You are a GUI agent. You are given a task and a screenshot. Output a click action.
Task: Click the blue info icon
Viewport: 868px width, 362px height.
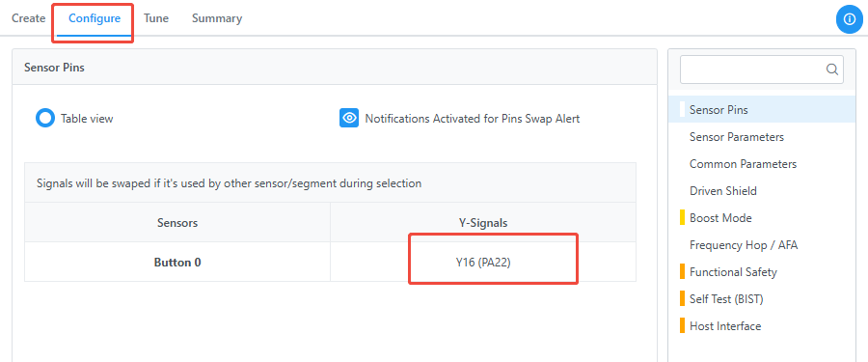[x=849, y=19]
